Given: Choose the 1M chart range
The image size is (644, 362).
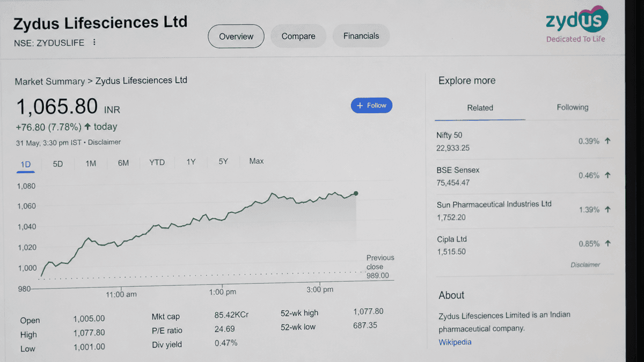Looking at the screenshot, I should [91, 164].
